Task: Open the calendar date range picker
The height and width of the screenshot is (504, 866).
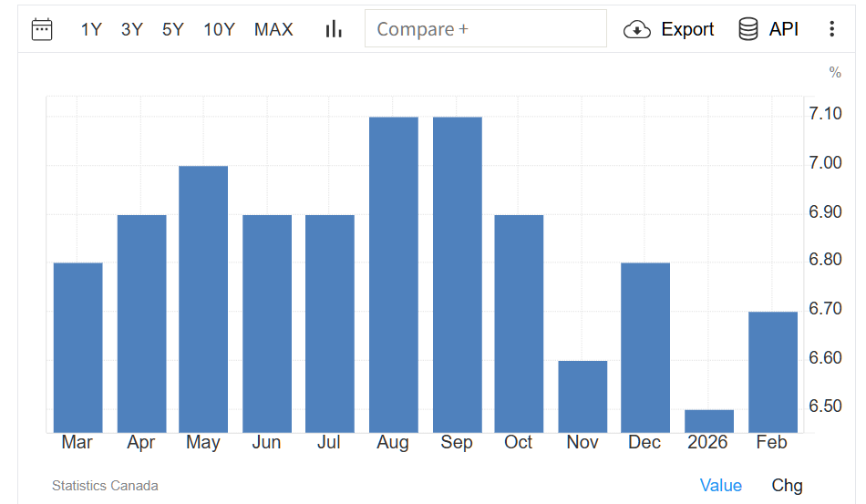Action: 42,29
